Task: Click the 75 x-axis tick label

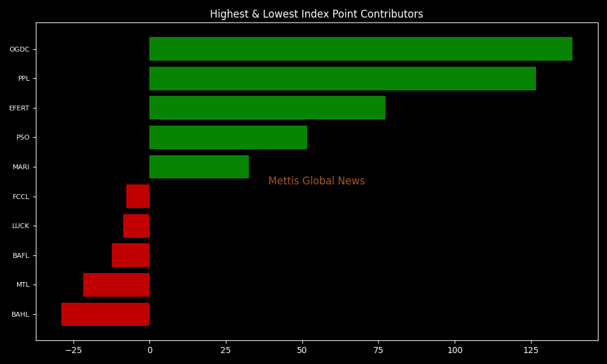Action: [378, 351]
